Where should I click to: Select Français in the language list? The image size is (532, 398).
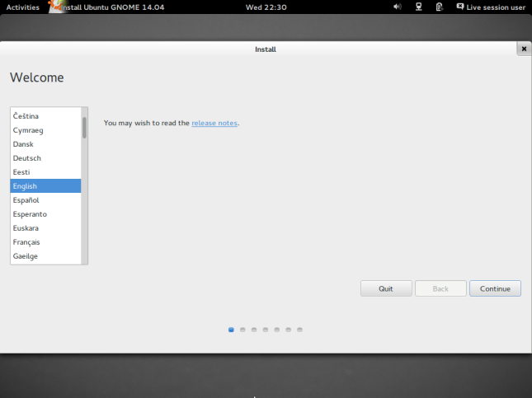pyautogui.click(x=27, y=242)
